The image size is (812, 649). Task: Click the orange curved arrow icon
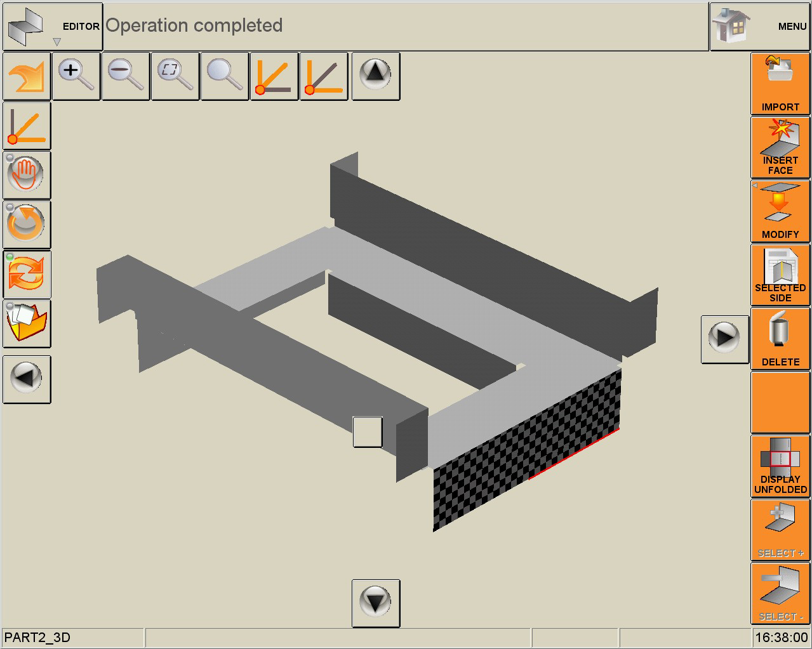[x=27, y=77]
